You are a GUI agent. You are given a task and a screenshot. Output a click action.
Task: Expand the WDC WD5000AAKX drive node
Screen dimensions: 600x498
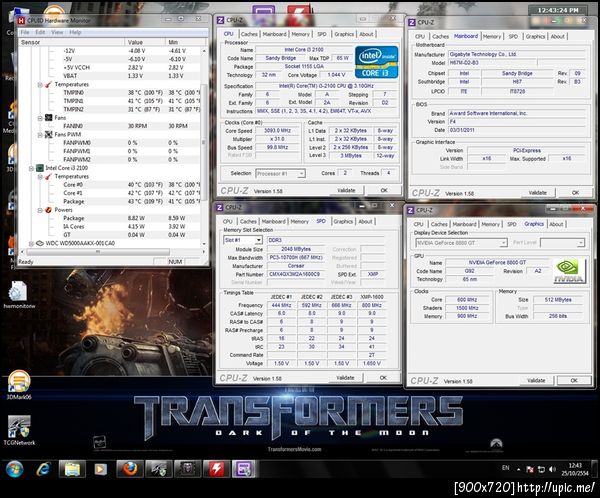[31, 243]
